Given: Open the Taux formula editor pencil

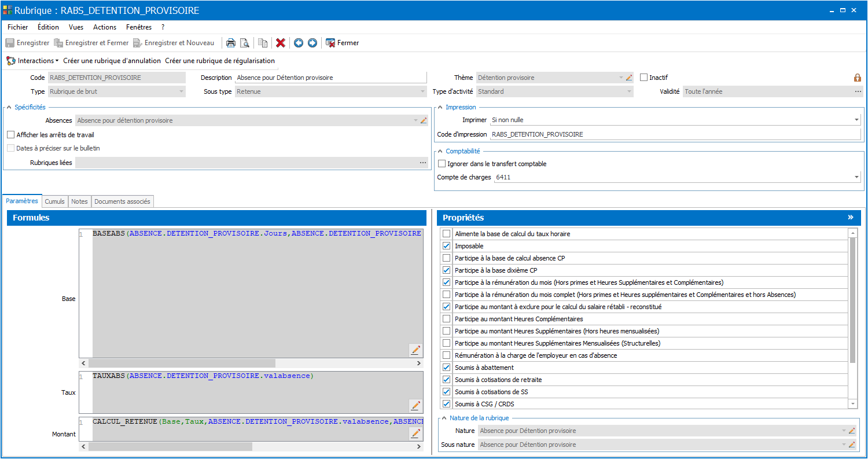Looking at the screenshot, I should point(415,405).
